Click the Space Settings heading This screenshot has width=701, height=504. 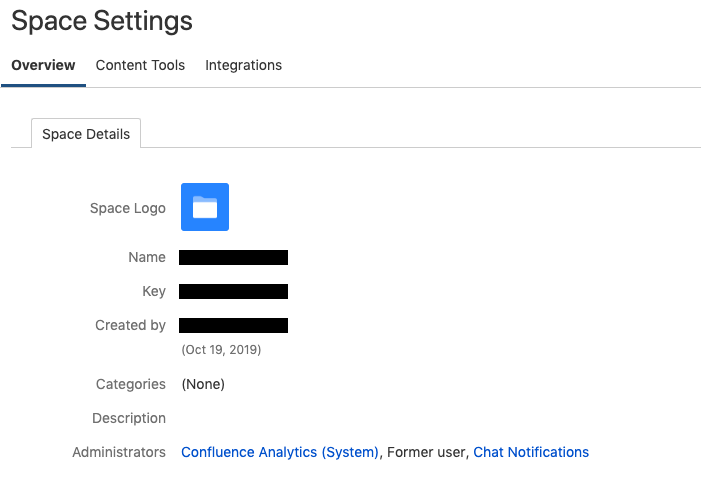pyautogui.click(x=102, y=21)
